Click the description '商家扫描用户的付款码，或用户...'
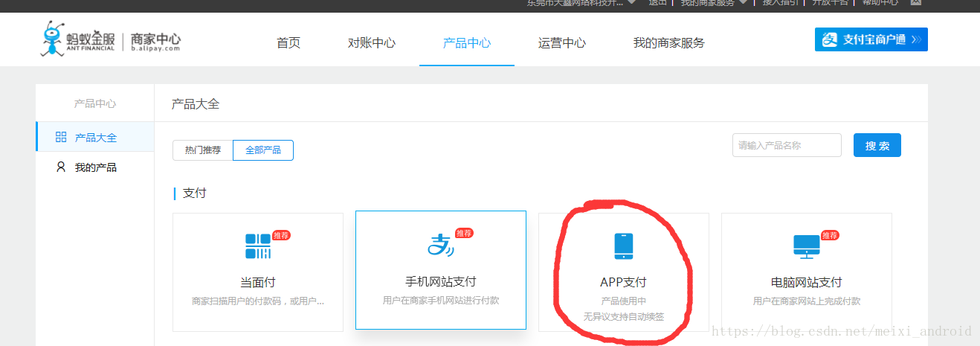Screen dimensions: 980x346 (258, 301)
